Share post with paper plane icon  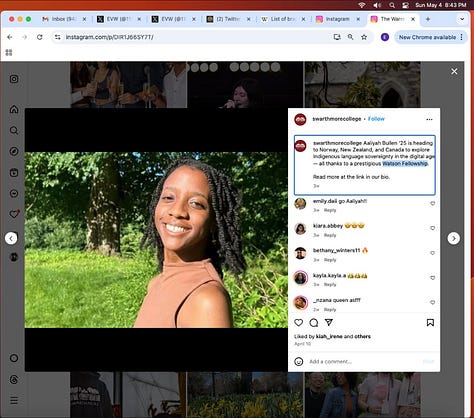(x=329, y=322)
